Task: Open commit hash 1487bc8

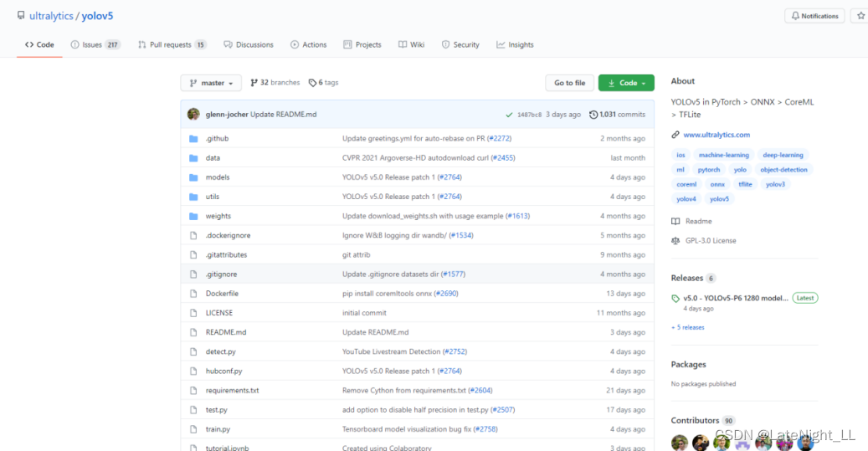Action: (529, 115)
